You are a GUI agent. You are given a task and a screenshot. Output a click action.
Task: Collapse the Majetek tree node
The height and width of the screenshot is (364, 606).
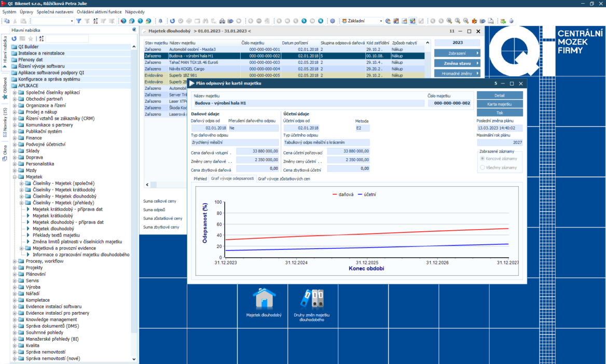[x=14, y=177]
